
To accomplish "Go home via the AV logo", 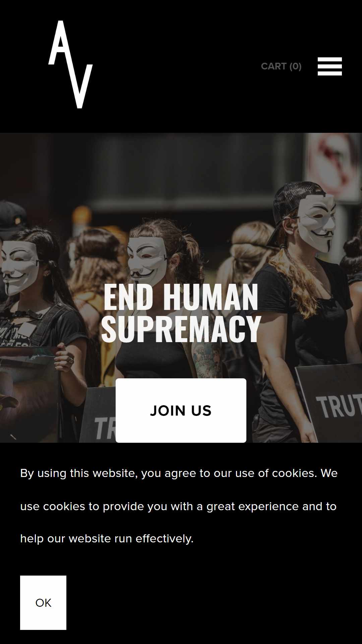I will pos(70,64).
